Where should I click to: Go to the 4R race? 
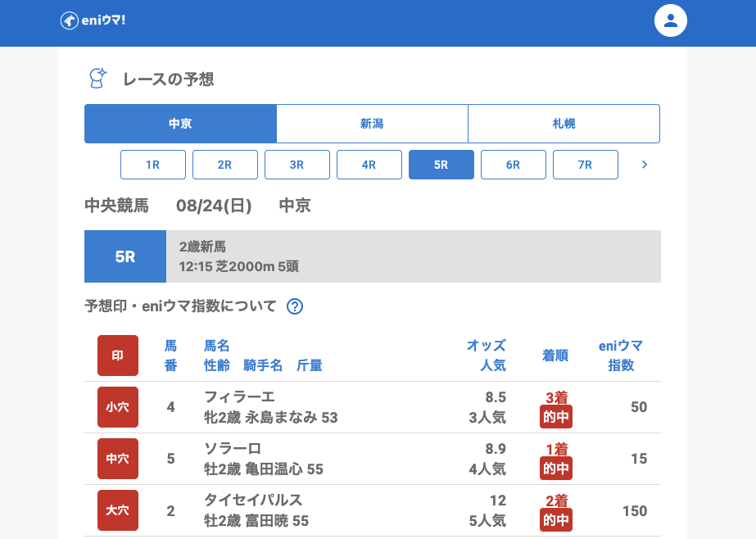369,165
